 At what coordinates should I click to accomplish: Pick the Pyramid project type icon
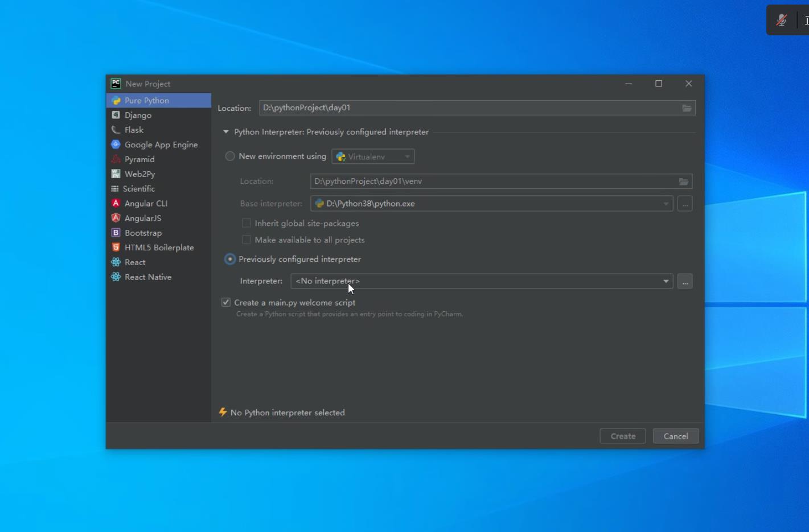tap(116, 159)
